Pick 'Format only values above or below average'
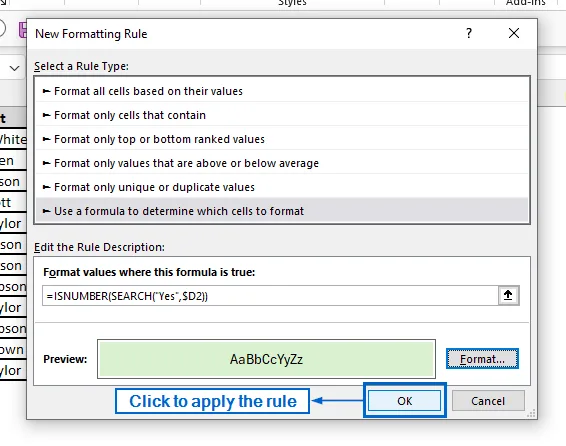Viewport: 566px width, 446px height. (x=282, y=163)
